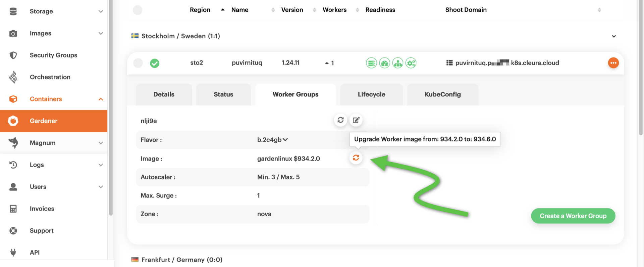The image size is (644, 267).
Task: Click the orange upgrade worker image icon
Action: click(x=356, y=158)
